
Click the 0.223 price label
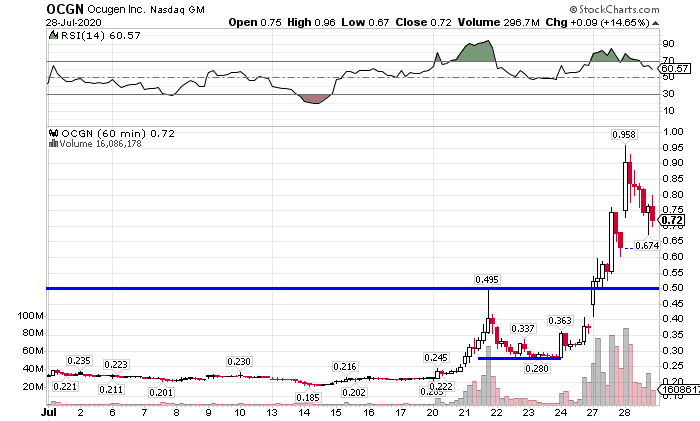tap(116, 365)
